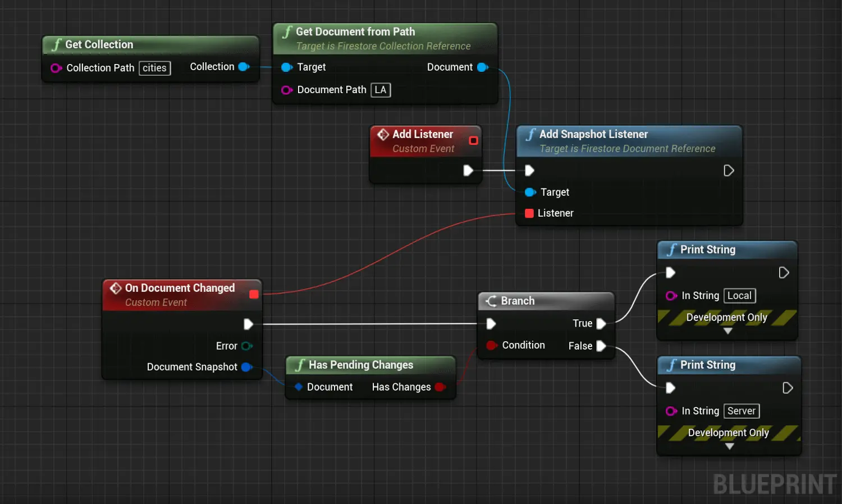842x504 pixels.
Task: Click the Error output pin on On Document Changed
Action: point(247,346)
